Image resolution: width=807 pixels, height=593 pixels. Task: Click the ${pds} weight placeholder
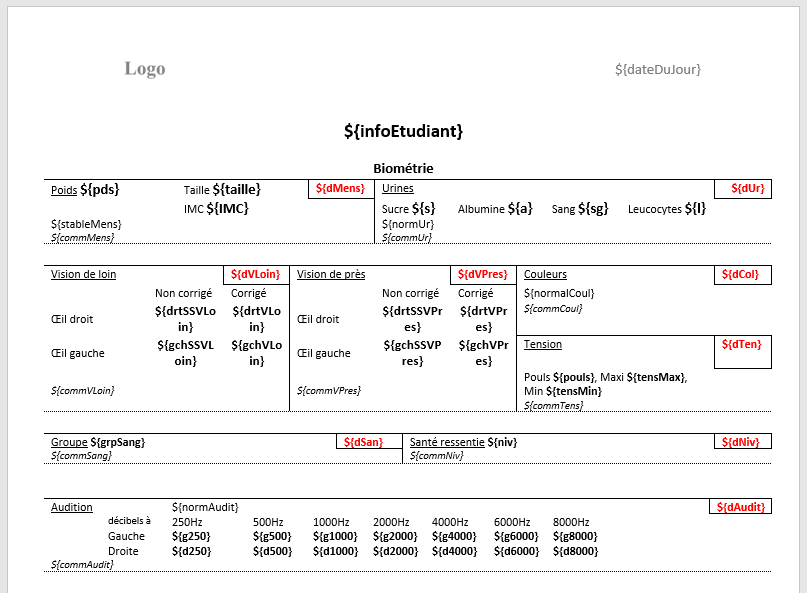pos(100,189)
